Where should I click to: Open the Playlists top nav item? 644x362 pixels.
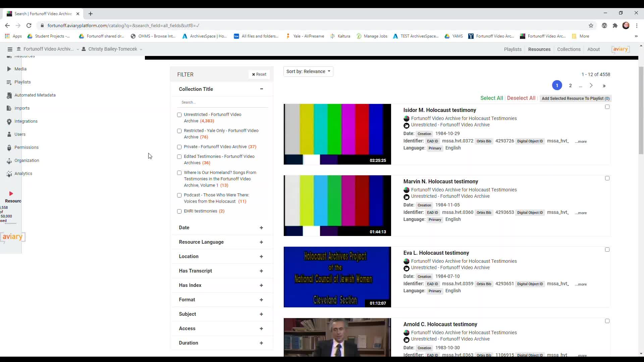click(x=513, y=49)
